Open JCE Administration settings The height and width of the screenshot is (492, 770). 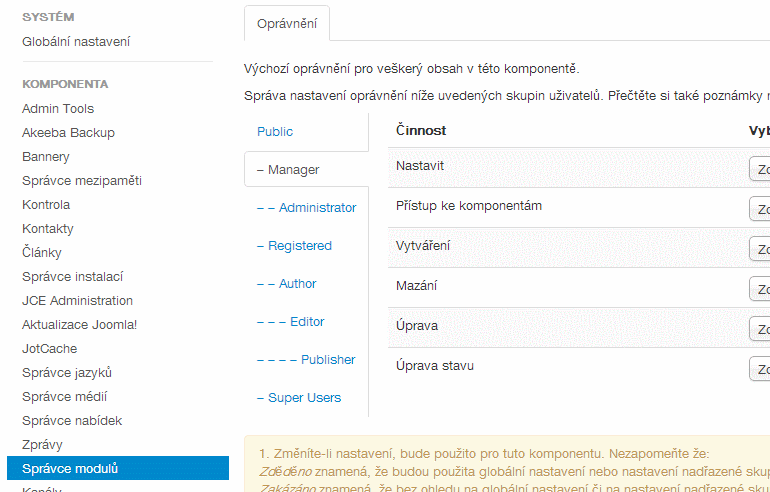77,301
